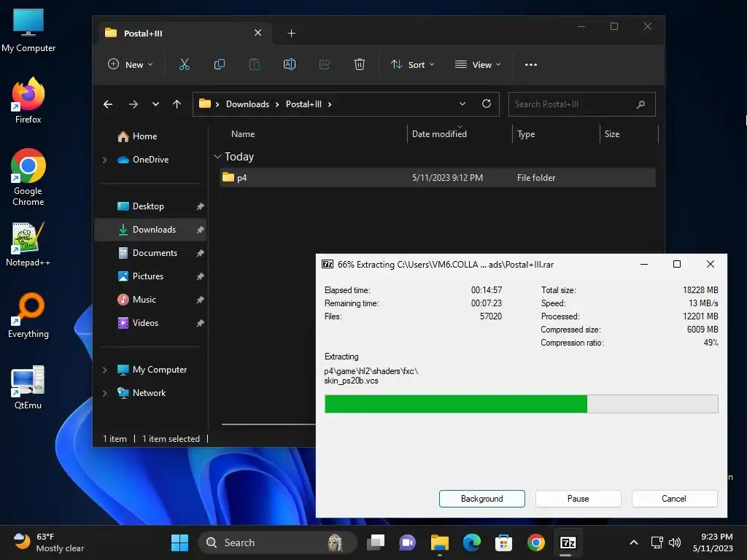Open Notepad++ desktop shortcut
The width and height of the screenshot is (747, 560).
pyautogui.click(x=28, y=244)
